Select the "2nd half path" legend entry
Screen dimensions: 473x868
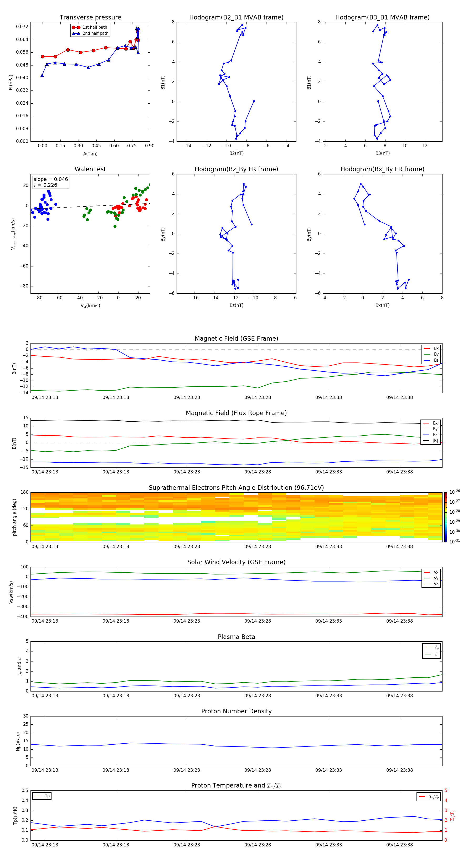tap(90, 33)
